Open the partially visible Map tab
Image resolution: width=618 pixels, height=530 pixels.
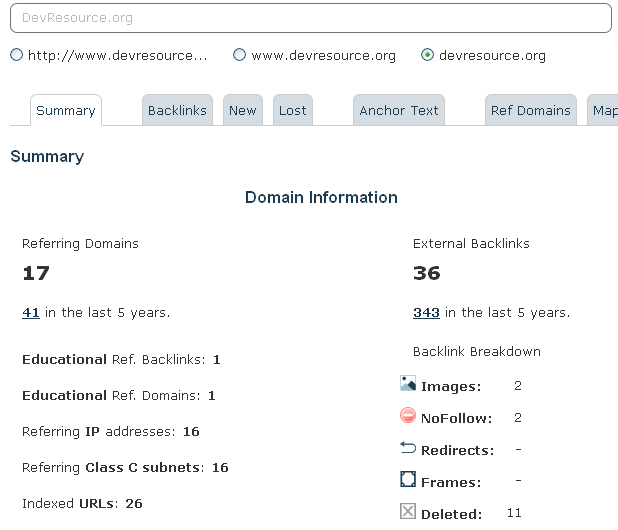pos(603,110)
